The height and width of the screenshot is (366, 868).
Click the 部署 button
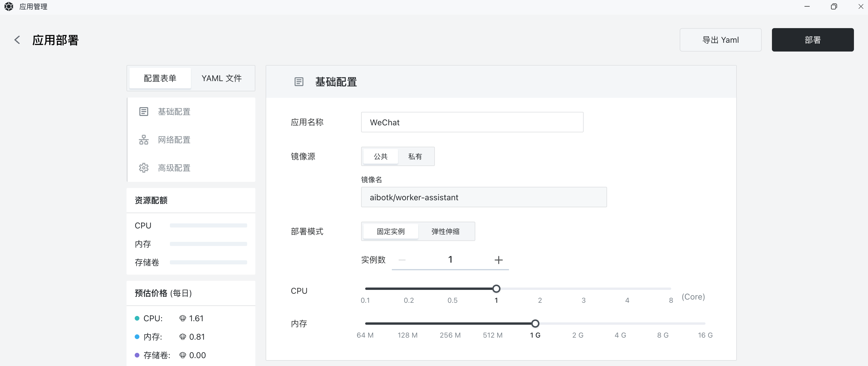[812, 40]
